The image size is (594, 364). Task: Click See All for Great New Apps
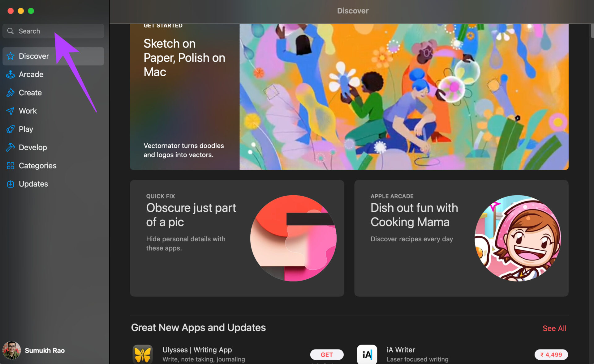tap(554, 328)
